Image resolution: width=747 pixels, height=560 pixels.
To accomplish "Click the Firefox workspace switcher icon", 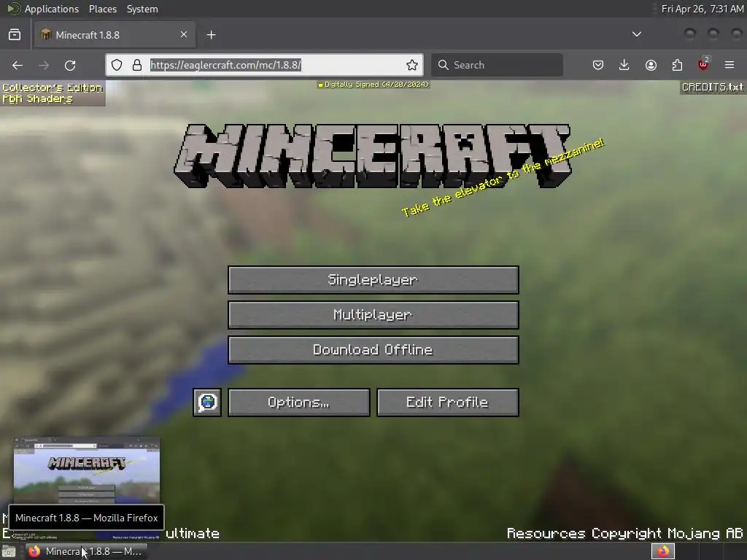I will [x=663, y=551].
